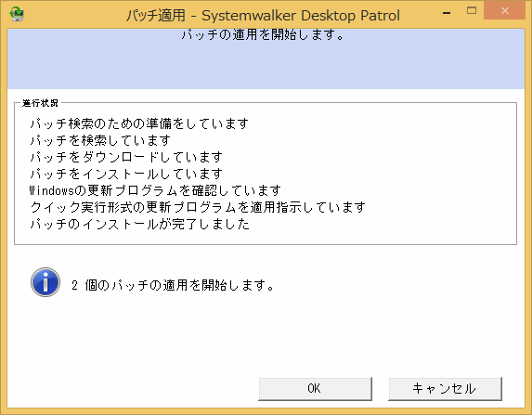Click the OK button
This screenshot has width=532, height=415.
coord(315,388)
